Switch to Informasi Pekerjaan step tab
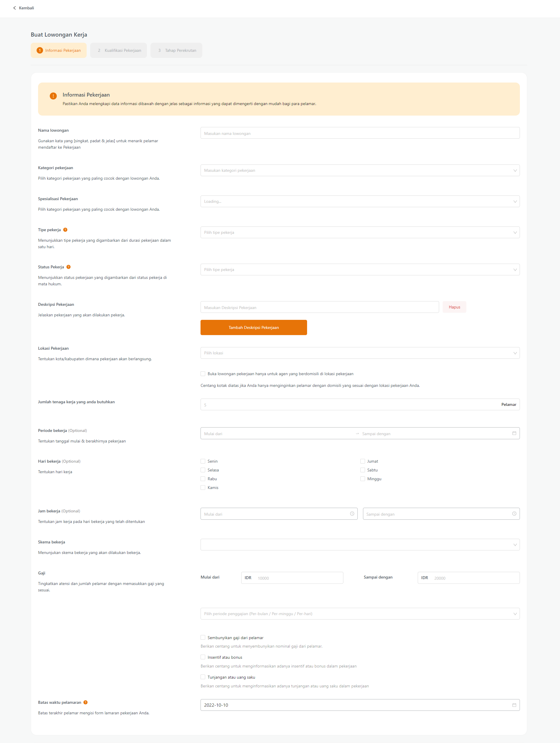 [59, 50]
